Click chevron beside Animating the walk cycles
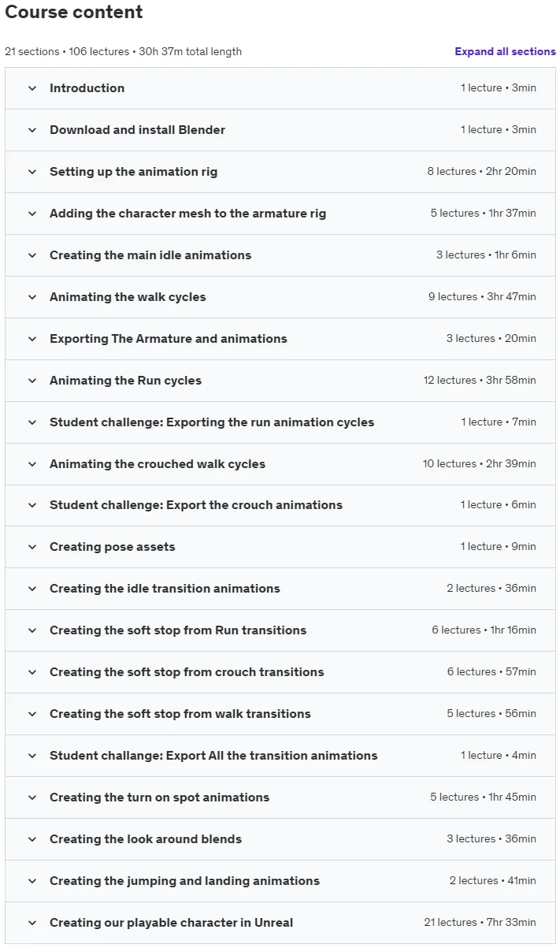The height and width of the screenshot is (948, 560). [x=32, y=297]
